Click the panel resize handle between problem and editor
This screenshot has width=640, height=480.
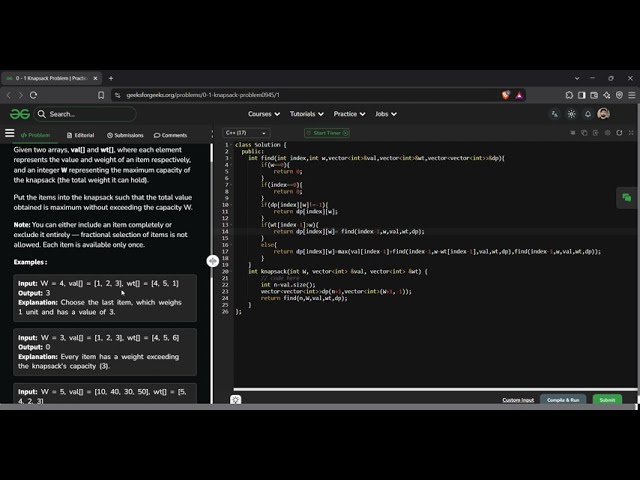click(213, 261)
